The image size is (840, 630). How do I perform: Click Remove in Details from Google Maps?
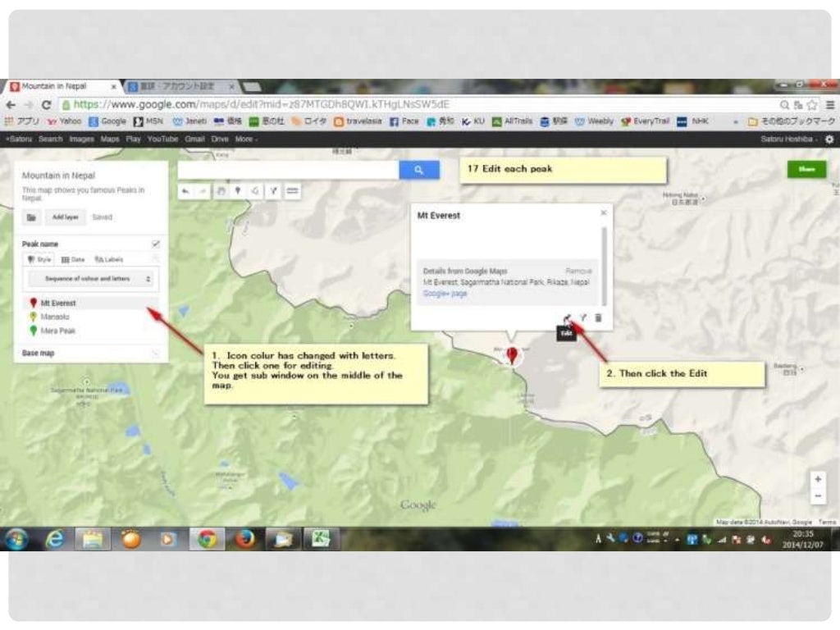578,271
